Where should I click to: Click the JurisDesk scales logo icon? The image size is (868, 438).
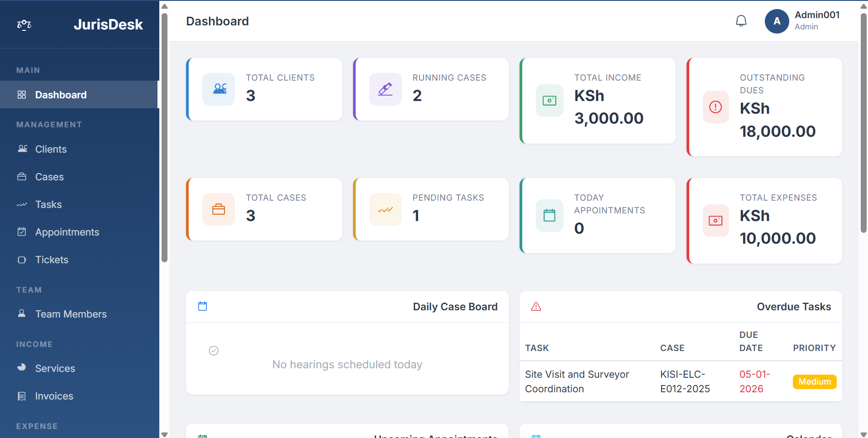[24, 24]
